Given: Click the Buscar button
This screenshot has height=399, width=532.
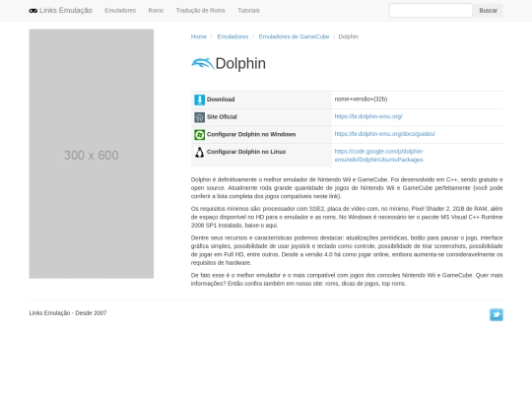Looking at the screenshot, I should click(x=489, y=11).
